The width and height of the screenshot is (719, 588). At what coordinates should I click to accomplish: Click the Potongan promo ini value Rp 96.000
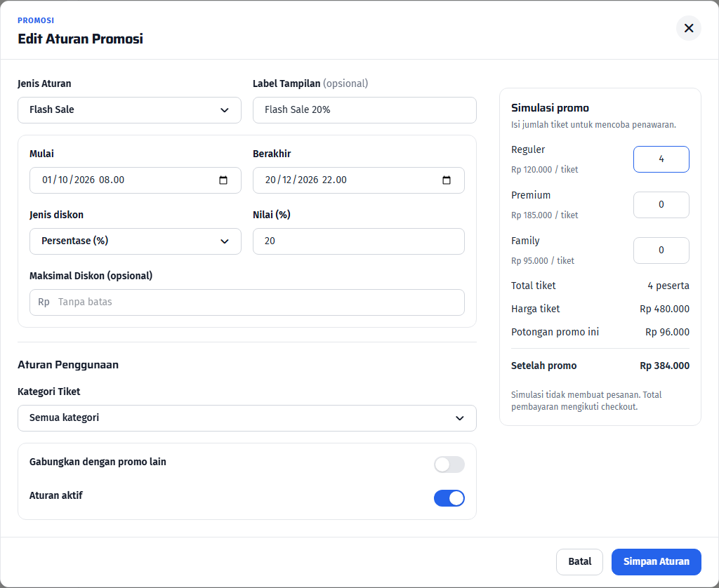tap(667, 333)
